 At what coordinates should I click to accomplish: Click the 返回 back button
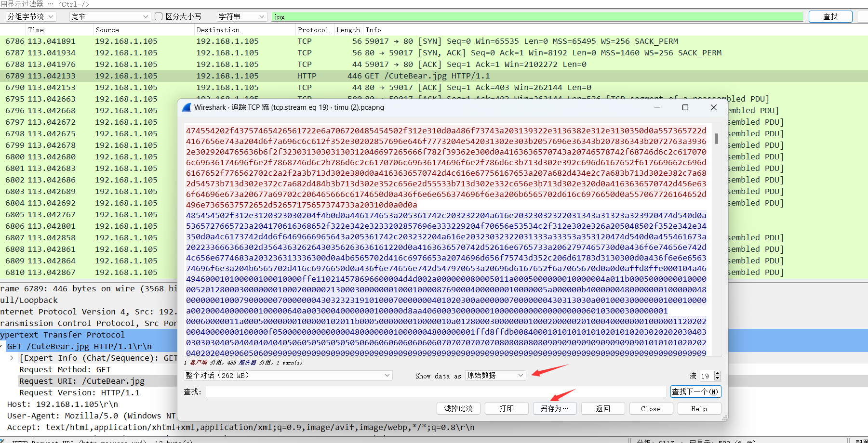603,408
